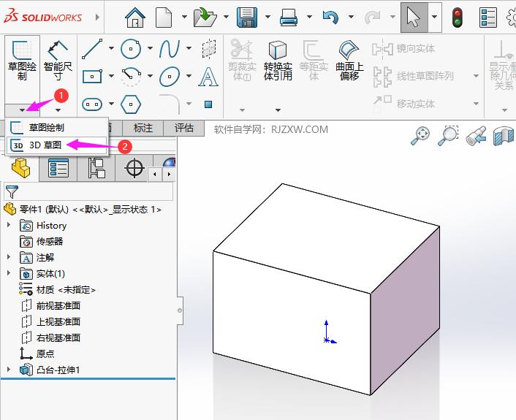
Task: Open the 评估 ribbon tab
Action: pyautogui.click(x=184, y=128)
